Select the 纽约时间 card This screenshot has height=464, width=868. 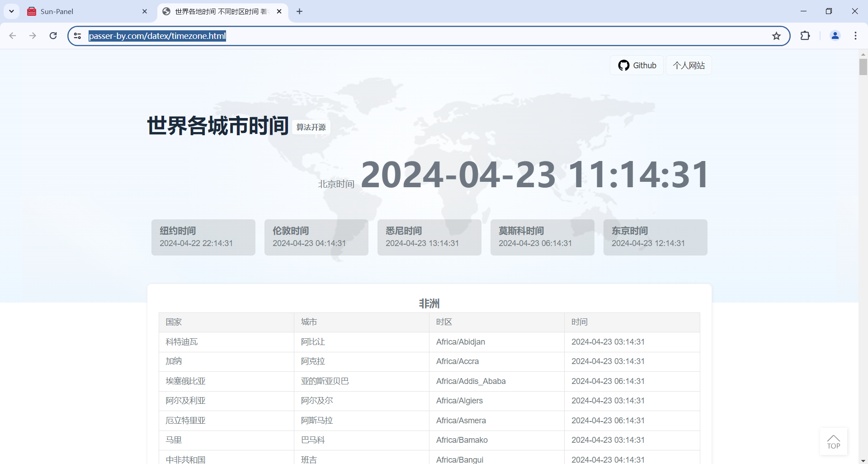pos(203,237)
